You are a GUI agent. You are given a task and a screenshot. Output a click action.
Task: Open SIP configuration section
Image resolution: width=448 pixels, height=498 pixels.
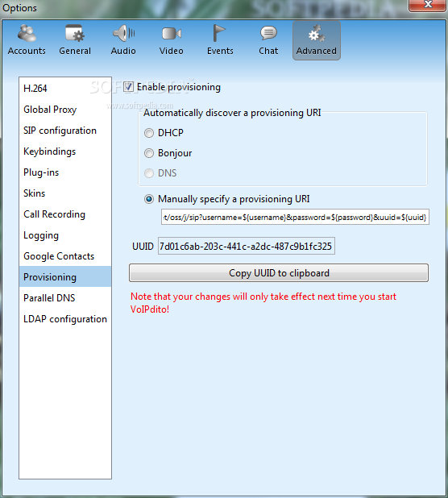pos(65,131)
